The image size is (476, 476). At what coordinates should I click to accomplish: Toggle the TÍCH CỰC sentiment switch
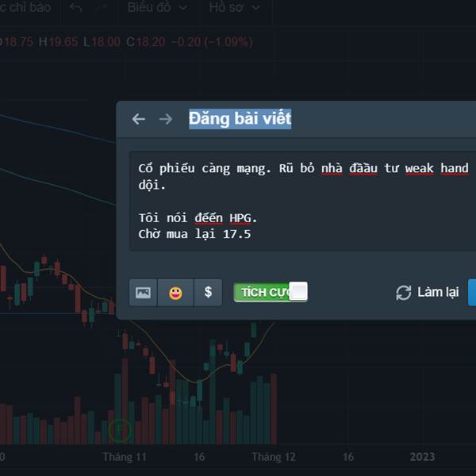click(271, 292)
